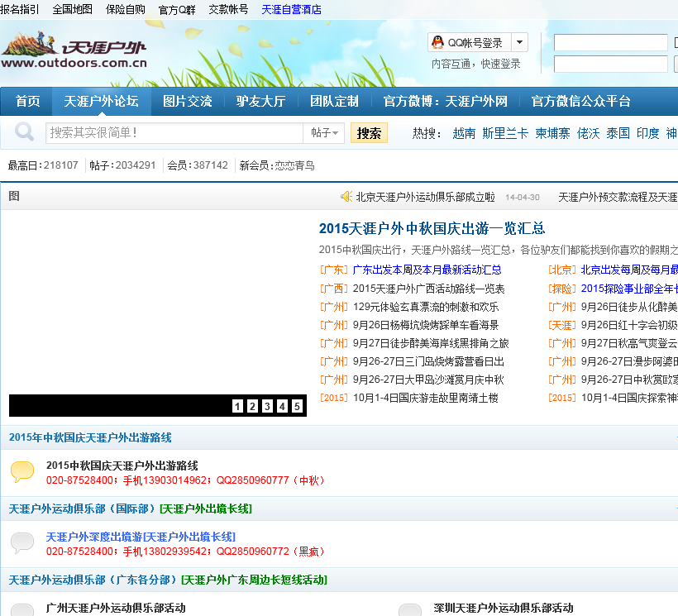Open 129元体验玄真漂流的刺激和欢乐 link
Image resolution: width=678 pixels, height=616 pixels.
(426, 307)
